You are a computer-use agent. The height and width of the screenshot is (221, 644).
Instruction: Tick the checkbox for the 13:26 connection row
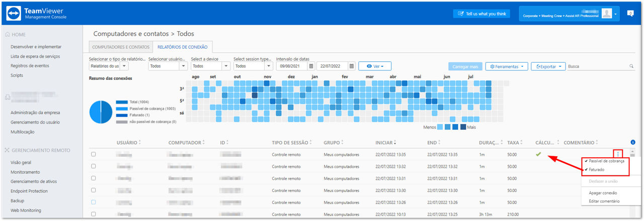94,202
